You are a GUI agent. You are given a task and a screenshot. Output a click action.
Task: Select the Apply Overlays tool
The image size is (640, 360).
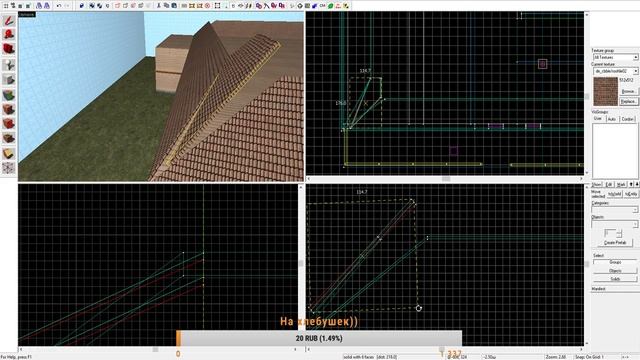click(x=9, y=138)
